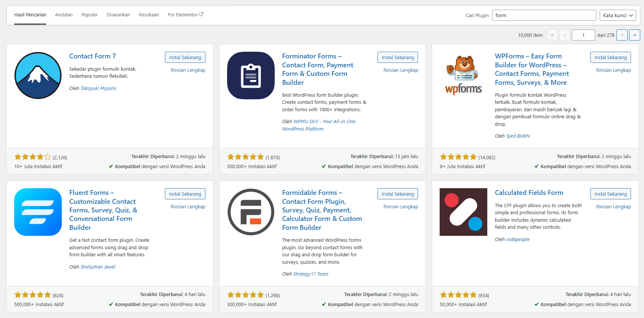The width and height of the screenshot is (644, 318).
Task: Open author link Strategy11 Team
Action: pos(311,274)
